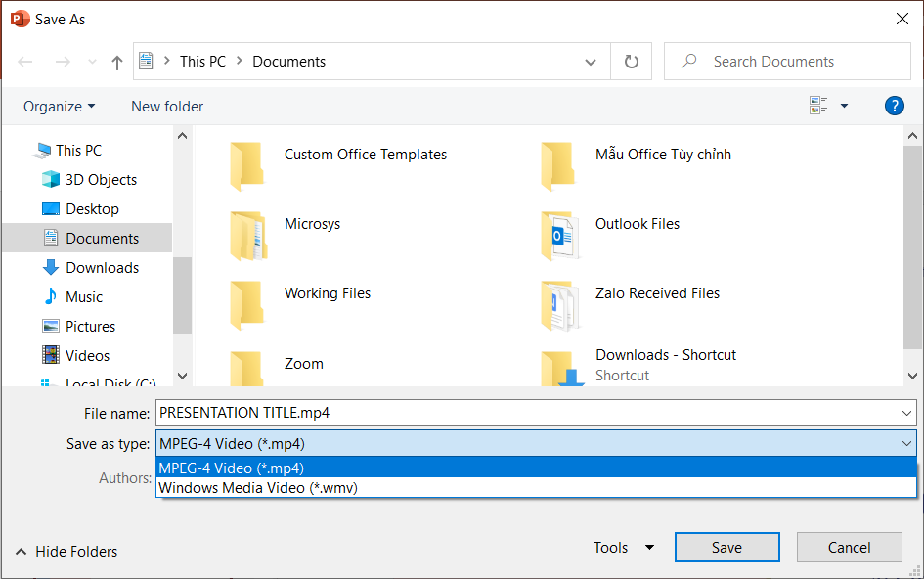Click the Save button
Viewport: 924px width, 579px height.
(726, 548)
